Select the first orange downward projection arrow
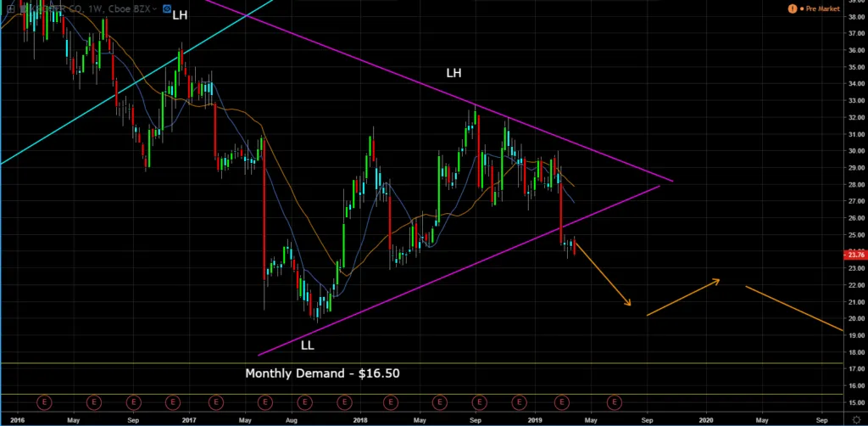The height and width of the screenshot is (426, 868). tap(603, 272)
